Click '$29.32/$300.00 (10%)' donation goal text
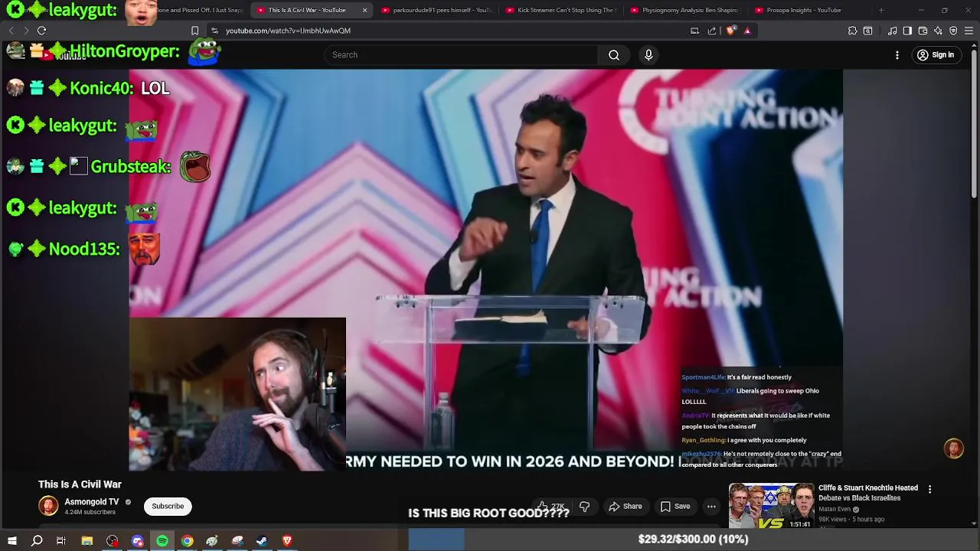Screen dimensions: 980x551 click(x=693, y=540)
